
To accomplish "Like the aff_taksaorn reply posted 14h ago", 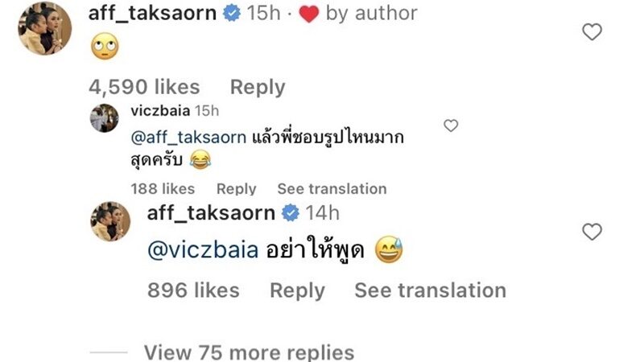I will (x=592, y=232).
